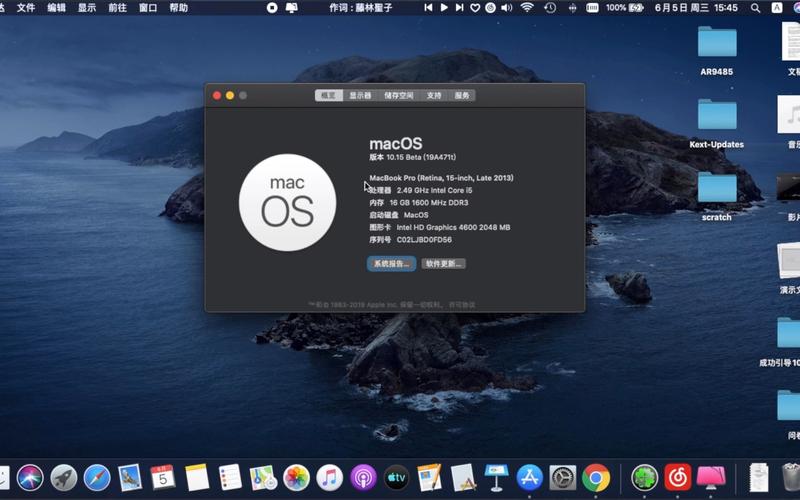Open Siri from the Dock

[x=30, y=478]
